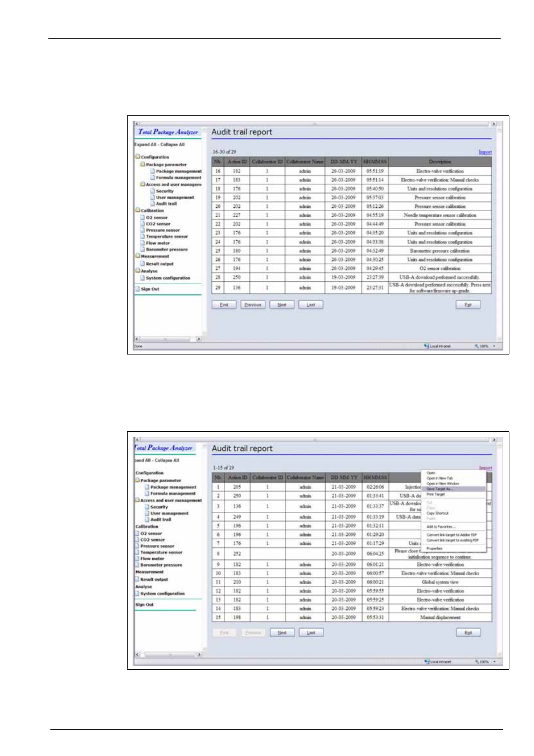Click Last button in 1-15 report
This screenshot has width=534, height=756.
(311, 632)
